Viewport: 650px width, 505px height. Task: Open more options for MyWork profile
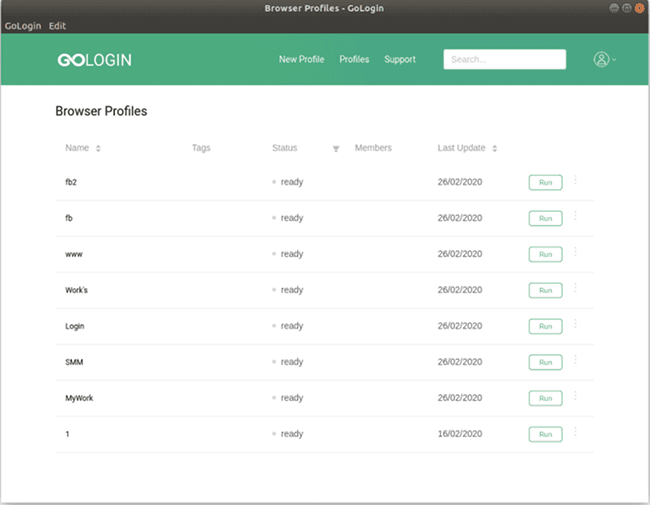tap(575, 396)
